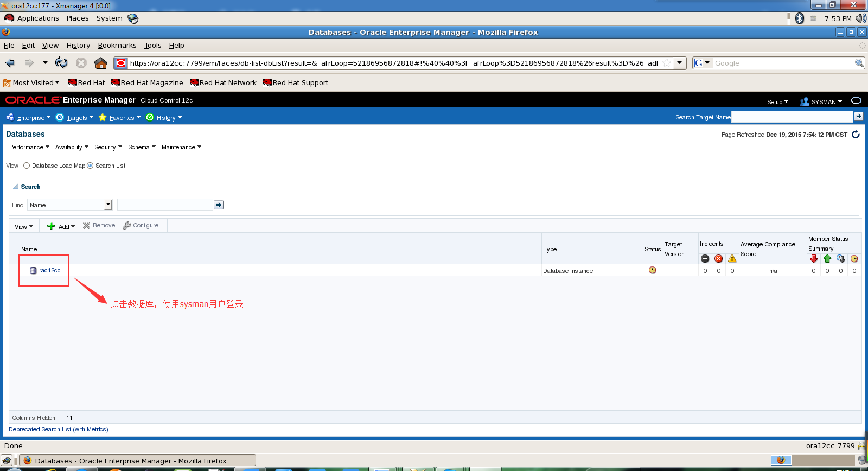
Task: Open the Firefox Bookmarks menu
Action: click(117, 46)
